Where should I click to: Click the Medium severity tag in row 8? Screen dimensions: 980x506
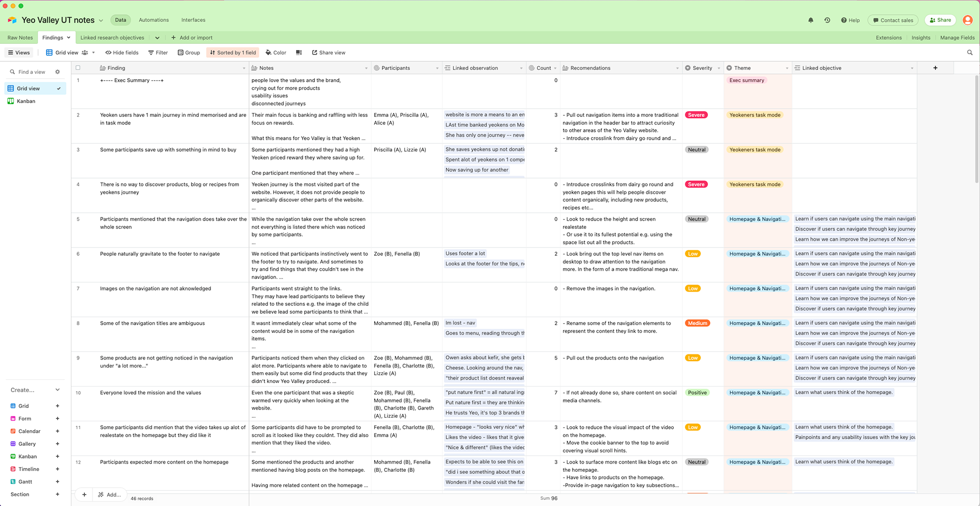point(697,323)
